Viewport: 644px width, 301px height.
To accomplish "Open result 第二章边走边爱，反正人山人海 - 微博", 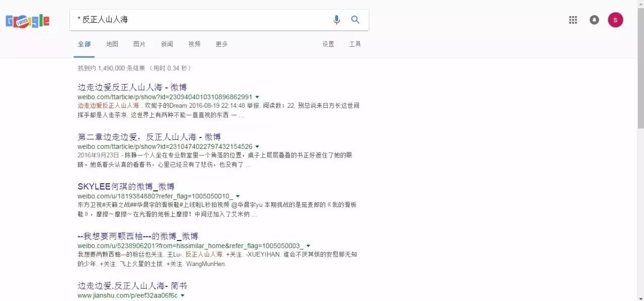I will (x=149, y=137).
